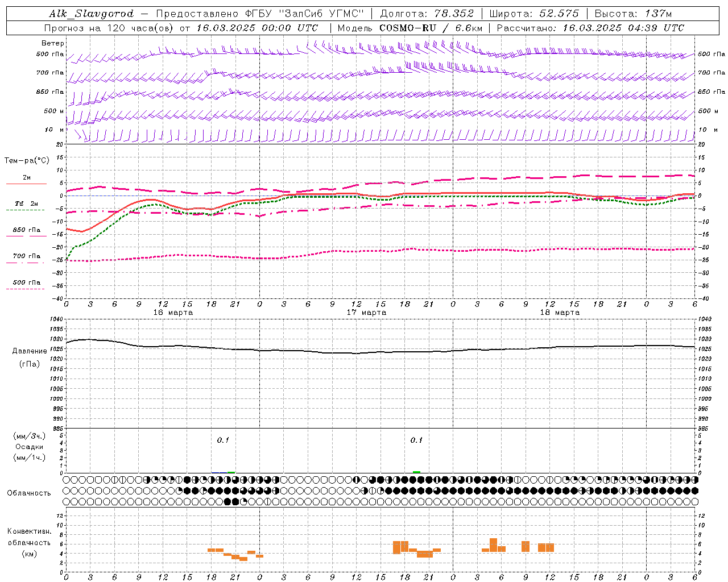Click the green precipitation bar on 17 марта evening
The image size is (728, 582).
pyautogui.click(x=416, y=472)
